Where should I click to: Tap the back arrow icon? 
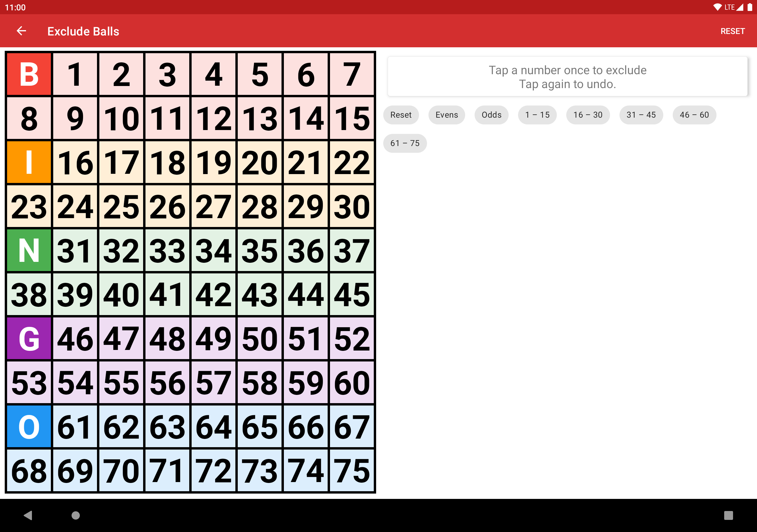[x=21, y=31]
